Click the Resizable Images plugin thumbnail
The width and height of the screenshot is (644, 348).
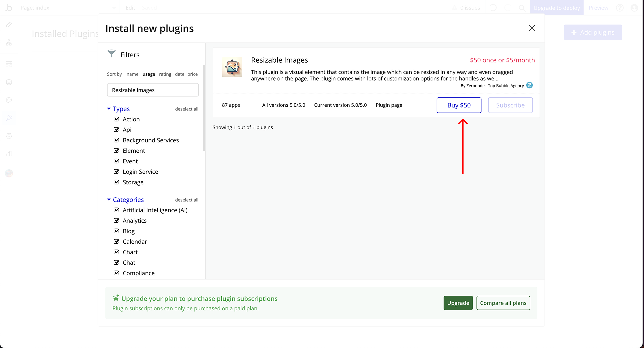[x=232, y=67]
